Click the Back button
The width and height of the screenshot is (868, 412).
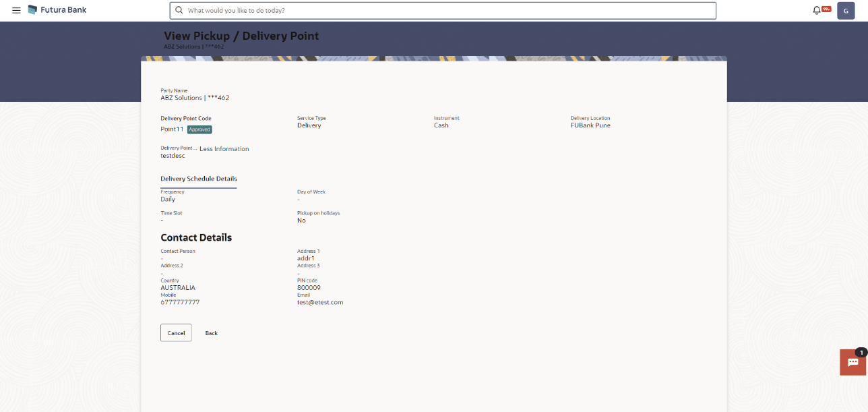click(x=212, y=333)
